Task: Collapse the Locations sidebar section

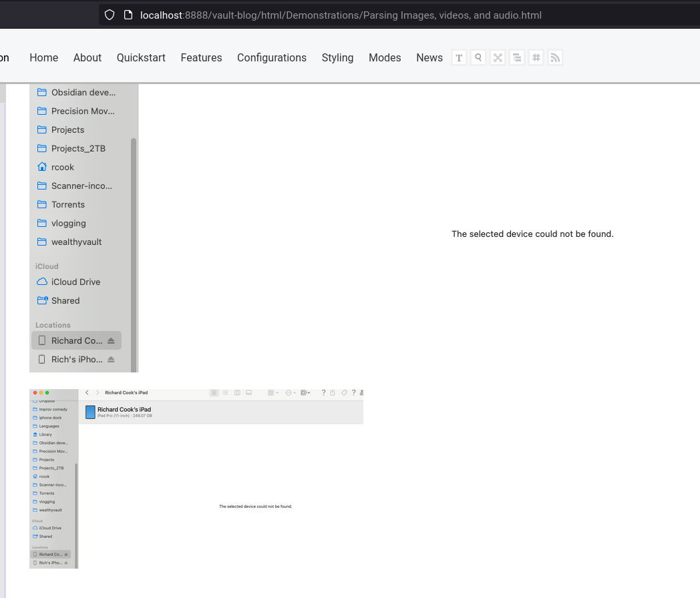Action: point(53,325)
